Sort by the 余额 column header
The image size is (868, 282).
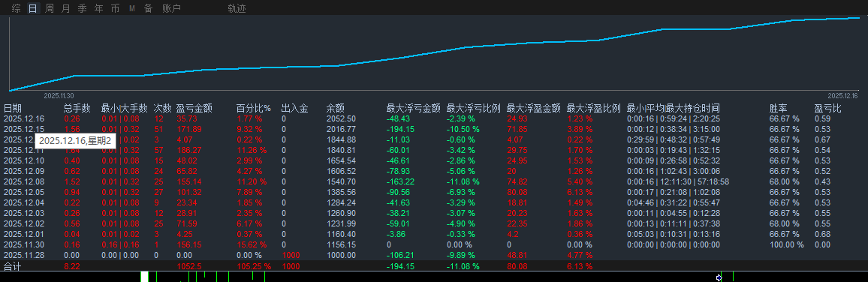point(336,109)
